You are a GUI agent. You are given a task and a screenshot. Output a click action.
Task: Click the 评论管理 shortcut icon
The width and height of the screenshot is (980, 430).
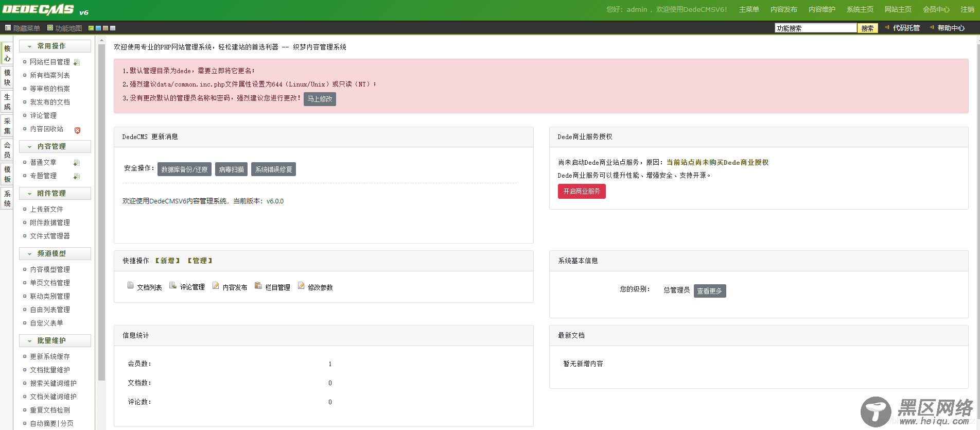pyautogui.click(x=173, y=285)
